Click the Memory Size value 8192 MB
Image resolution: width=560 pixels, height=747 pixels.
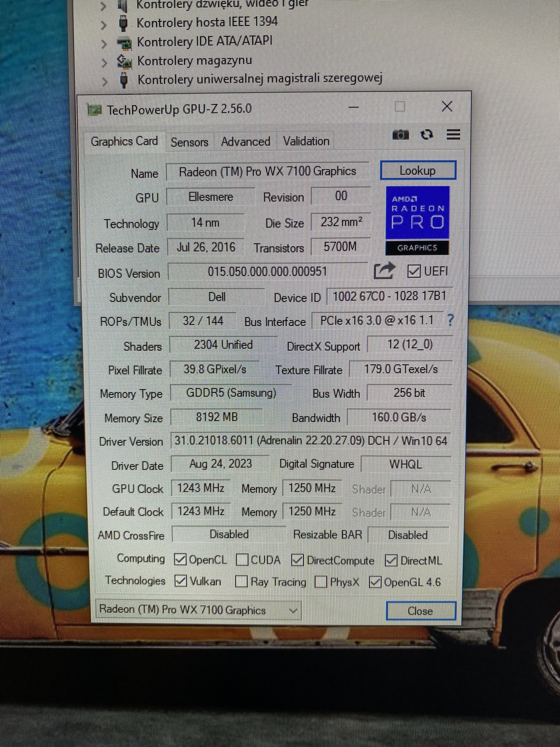click(217, 417)
